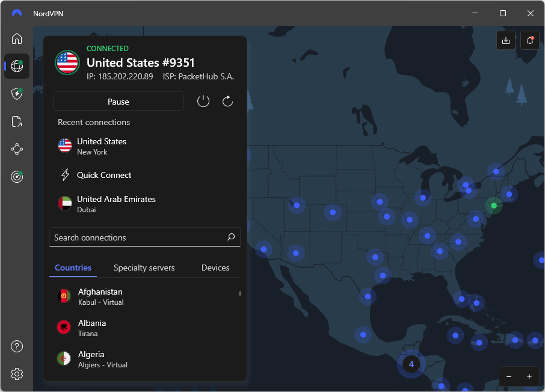Click the Search connections field
This screenshot has height=392, width=545.
tap(145, 237)
